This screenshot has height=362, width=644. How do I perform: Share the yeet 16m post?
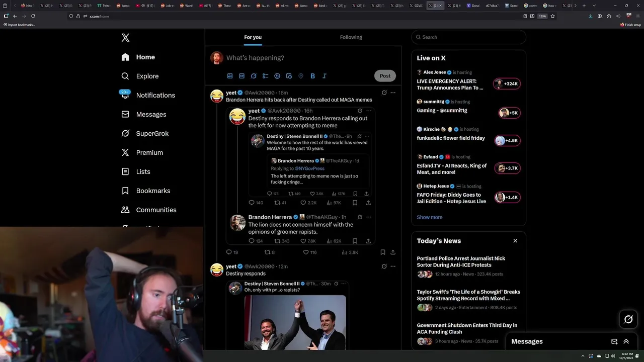(393, 252)
